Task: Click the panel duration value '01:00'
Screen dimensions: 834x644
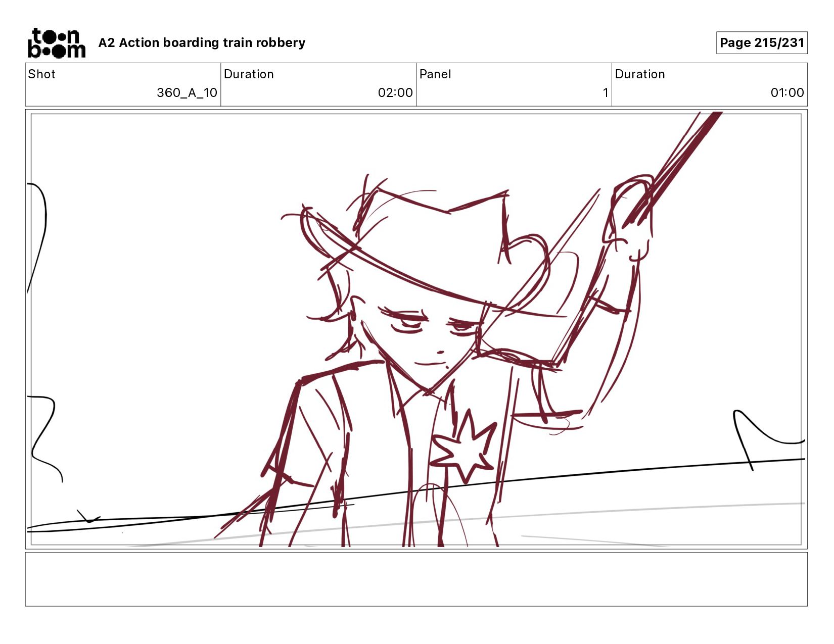Action: (787, 93)
